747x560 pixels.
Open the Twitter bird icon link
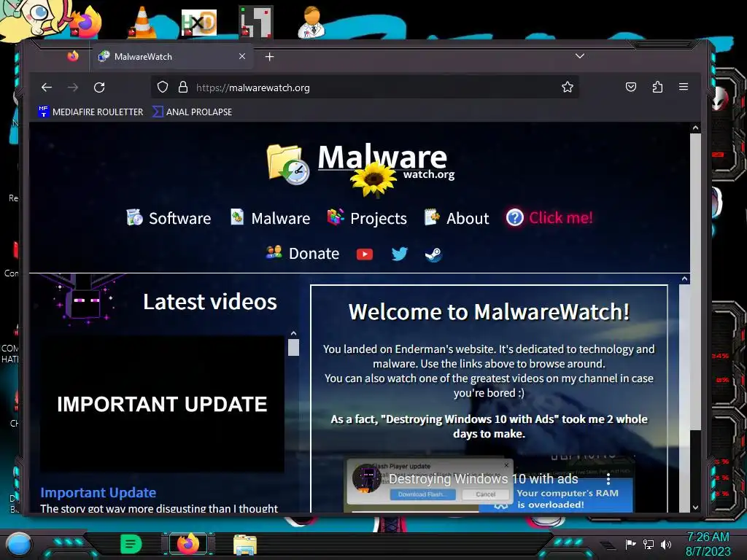[x=399, y=254]
